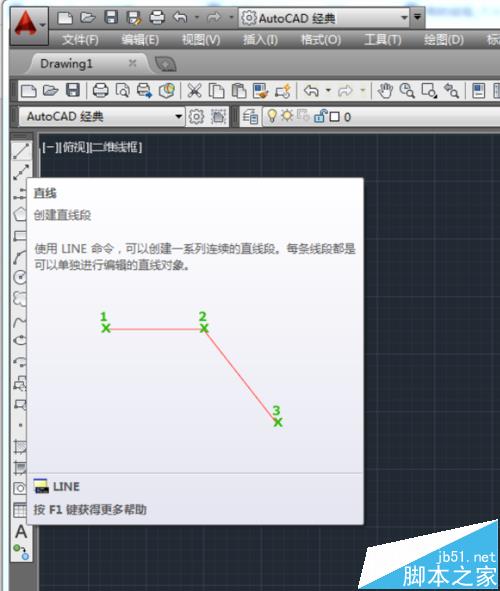Click Undo in the quick access toolbar

pos(180,17)
